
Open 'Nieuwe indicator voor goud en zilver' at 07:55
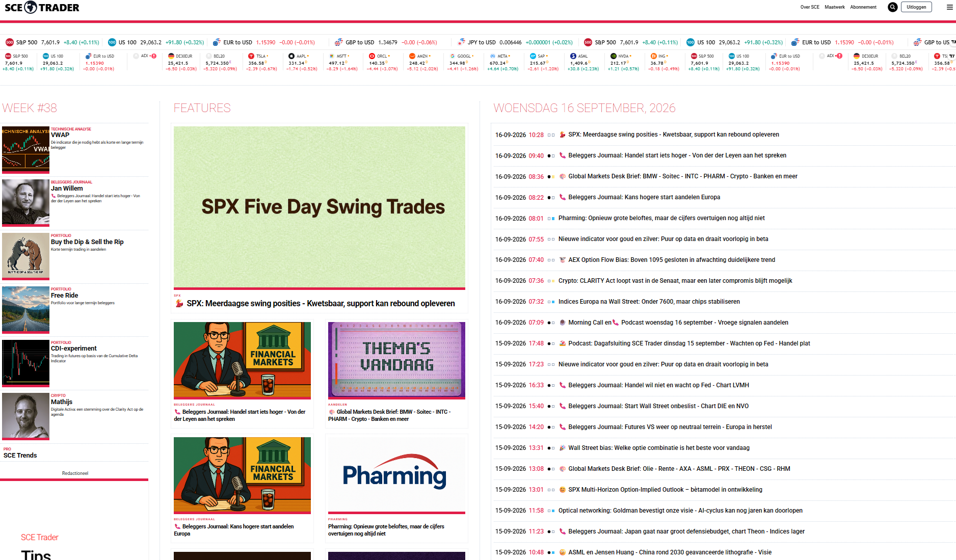663,239
